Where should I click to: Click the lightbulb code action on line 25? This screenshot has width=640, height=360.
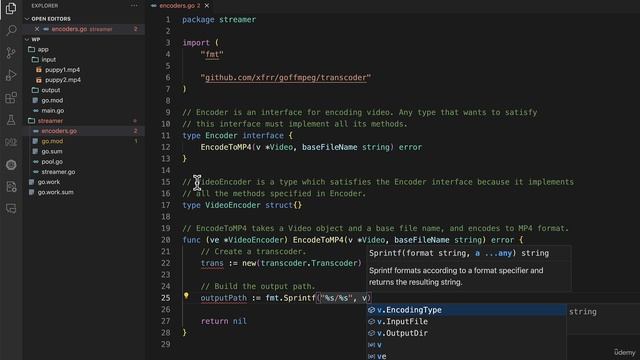[x=186, y=296]
